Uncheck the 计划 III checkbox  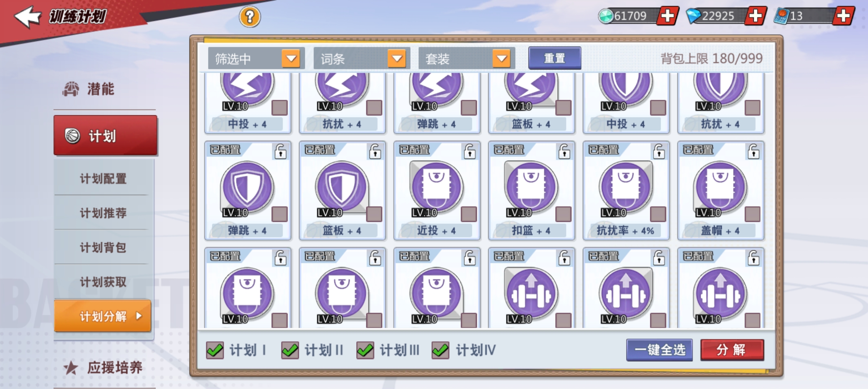click(365, 350)
